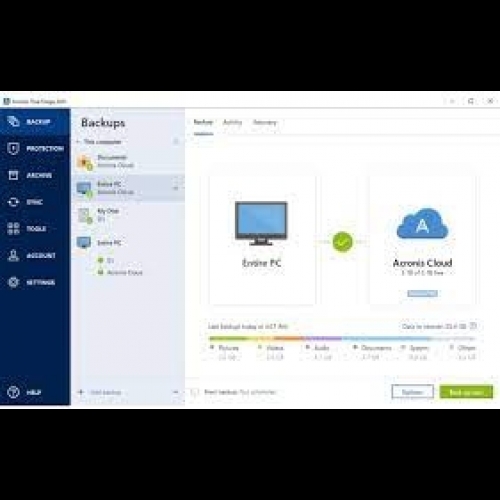Screen dimensions: 500x500
Task: Open the Account section in sidebar
Action: point(35,255)
